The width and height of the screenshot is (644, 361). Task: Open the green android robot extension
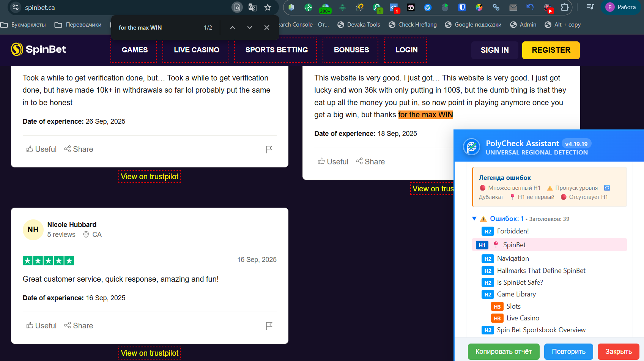click(342, 7)
